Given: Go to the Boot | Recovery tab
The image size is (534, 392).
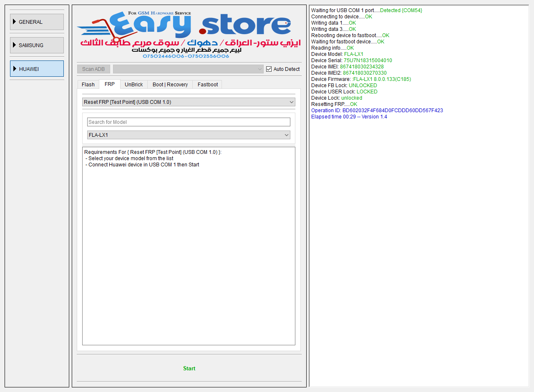Looking at the screenshot, I should (170, 85).
